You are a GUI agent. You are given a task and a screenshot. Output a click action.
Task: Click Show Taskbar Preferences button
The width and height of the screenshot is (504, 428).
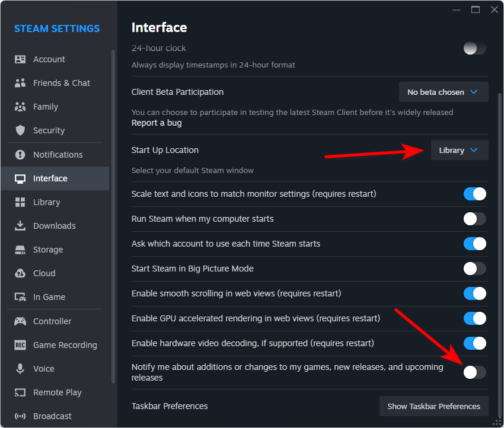[434, 406]
